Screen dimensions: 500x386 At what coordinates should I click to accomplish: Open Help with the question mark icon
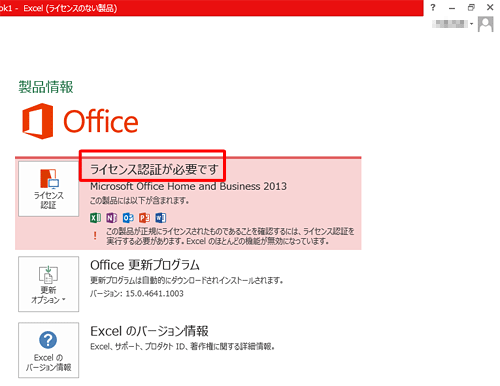coord(433,7)
